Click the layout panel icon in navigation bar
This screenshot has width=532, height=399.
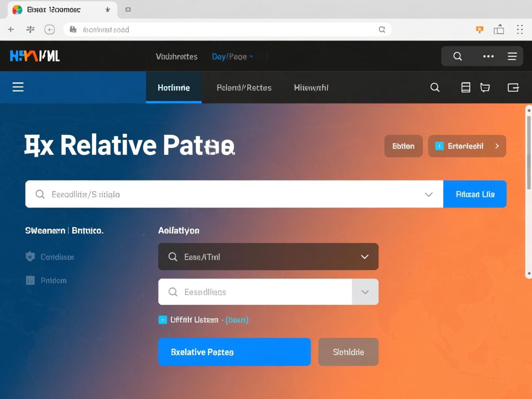[465, 88]
